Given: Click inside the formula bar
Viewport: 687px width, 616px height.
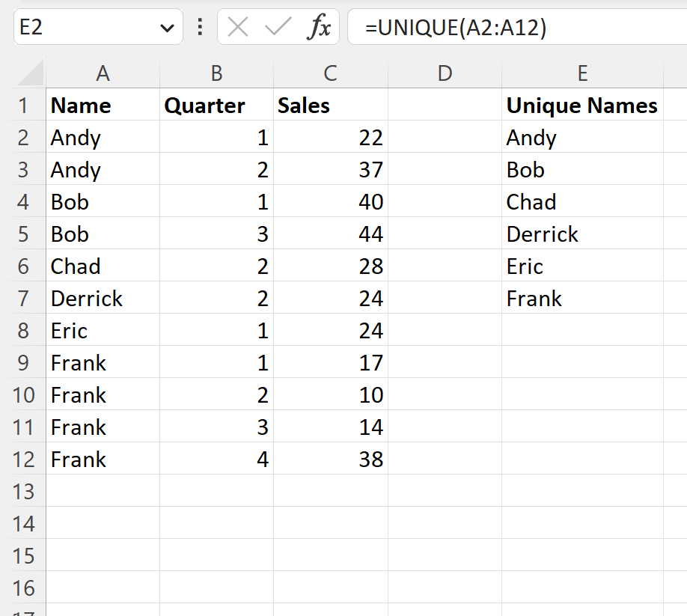Looking at the screenshot, I should (486, 27).
